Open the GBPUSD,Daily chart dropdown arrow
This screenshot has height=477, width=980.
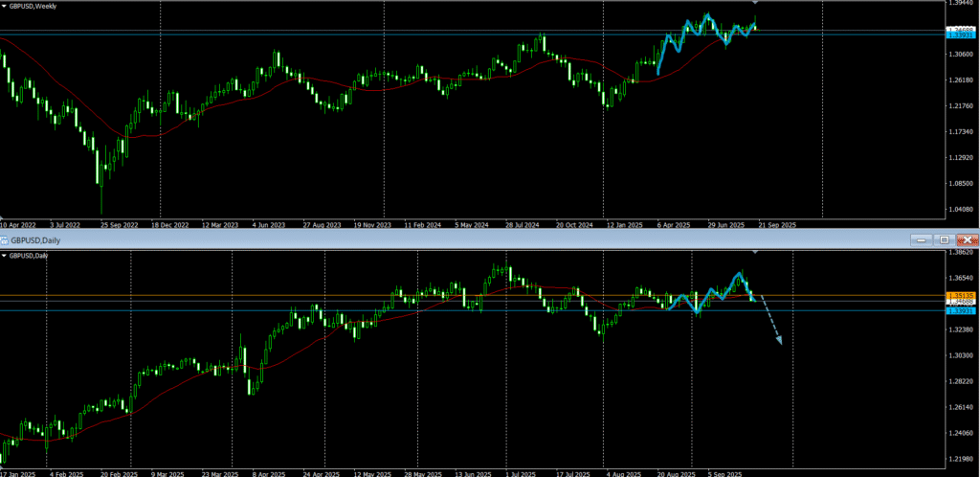click(4, 256)
